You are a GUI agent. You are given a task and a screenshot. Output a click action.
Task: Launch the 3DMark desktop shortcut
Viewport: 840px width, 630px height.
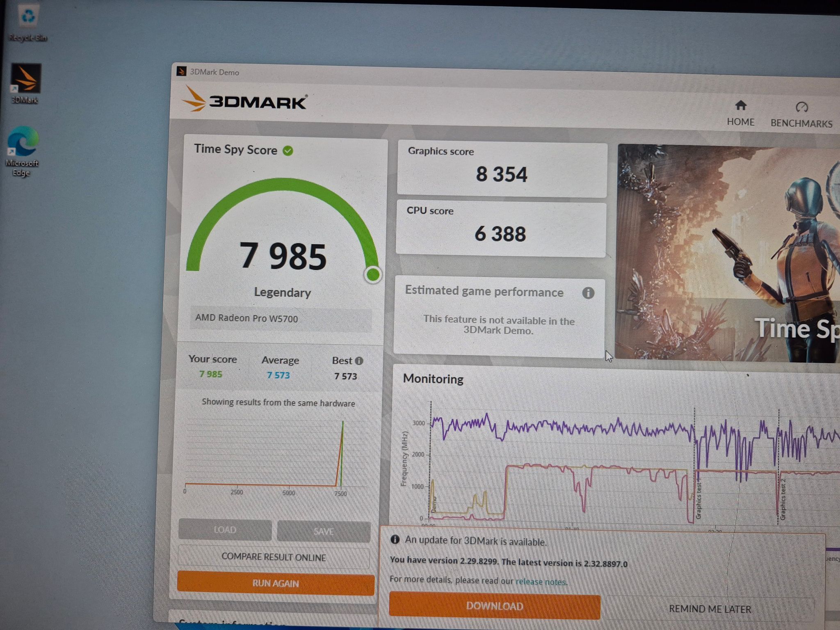(25, 84)
